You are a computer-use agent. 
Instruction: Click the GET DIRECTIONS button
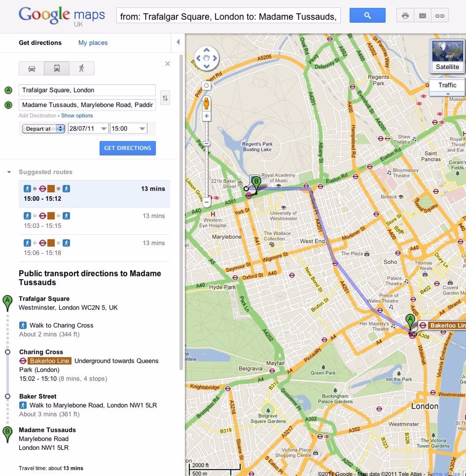[127, 148]
